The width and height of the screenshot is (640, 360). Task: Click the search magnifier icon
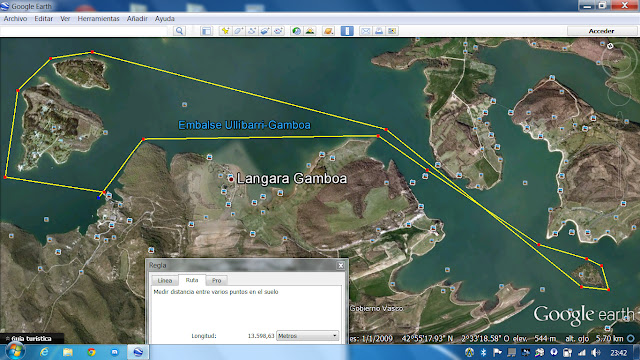click(179, 31)
